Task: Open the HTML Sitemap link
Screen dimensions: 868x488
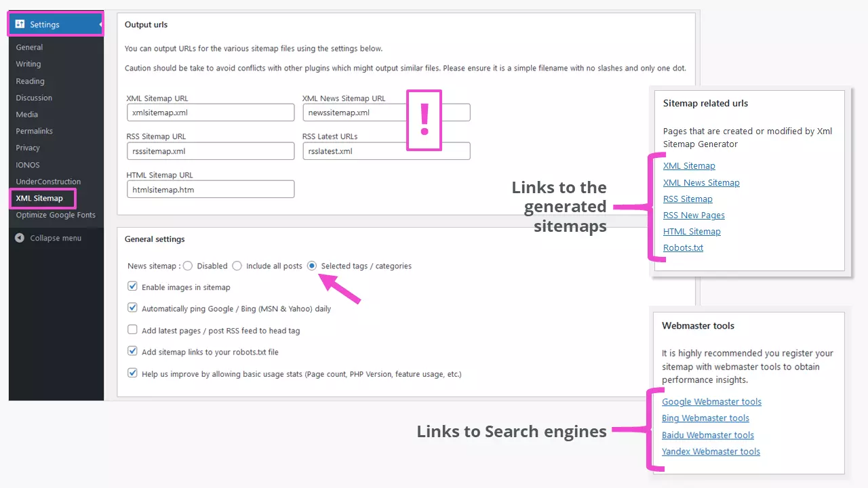Action: click(x=692, y=231)
